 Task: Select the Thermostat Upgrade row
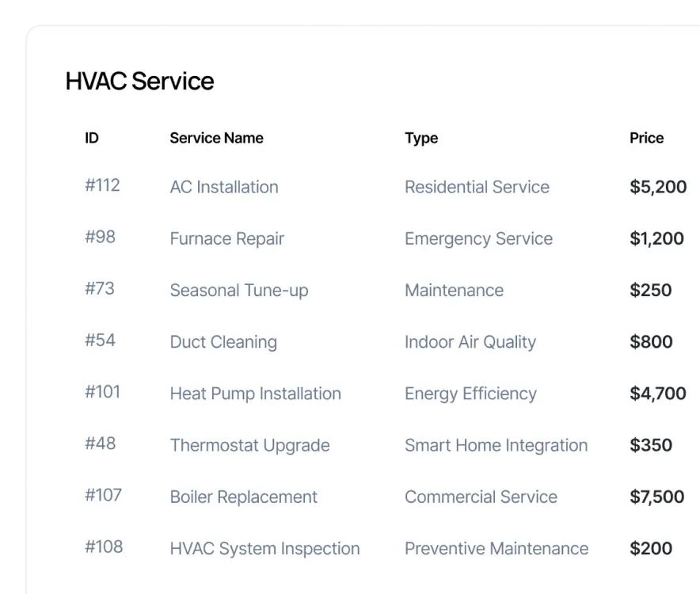(x=249, y=445)
